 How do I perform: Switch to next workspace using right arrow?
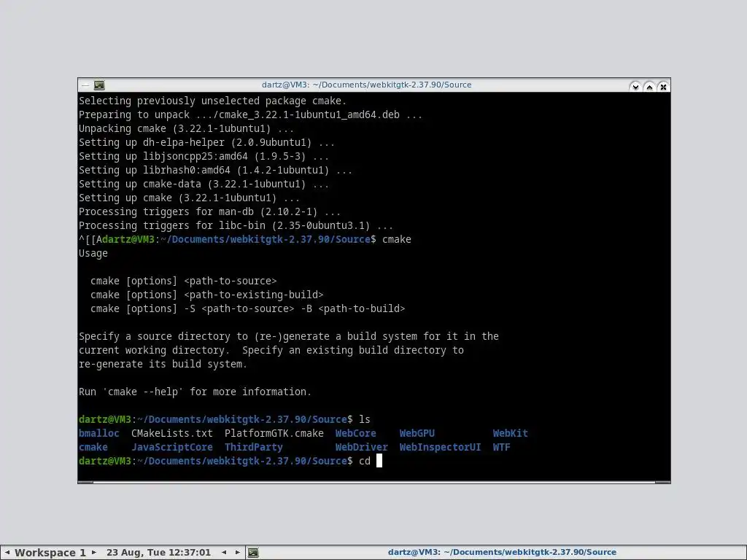94,553
